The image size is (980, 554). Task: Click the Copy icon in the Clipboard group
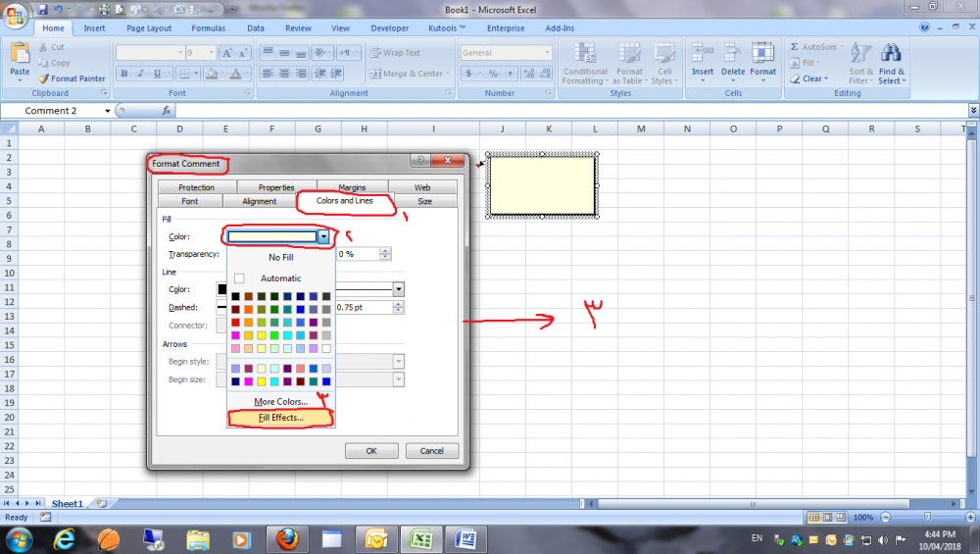(x=43, y=63)
